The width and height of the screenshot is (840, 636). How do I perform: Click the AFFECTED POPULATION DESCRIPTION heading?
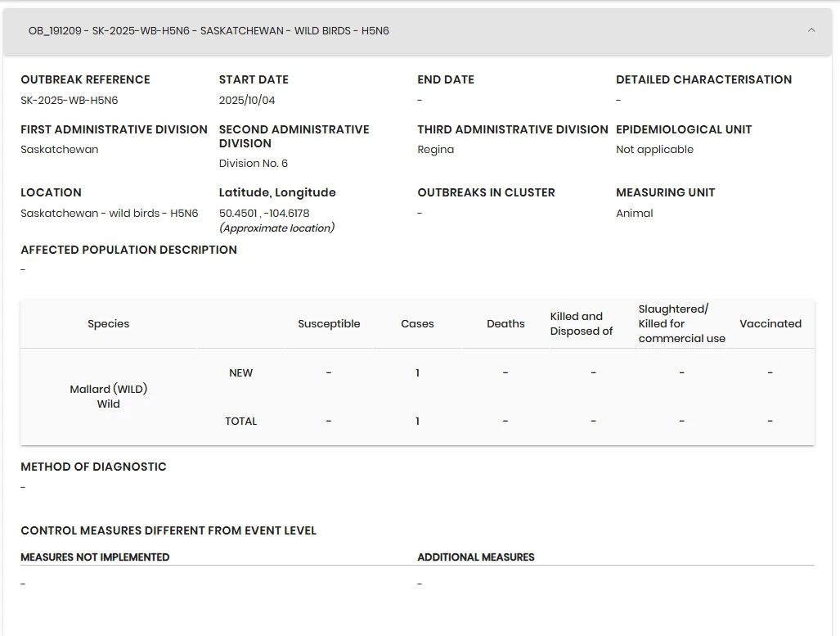click(x=128, y=250)
